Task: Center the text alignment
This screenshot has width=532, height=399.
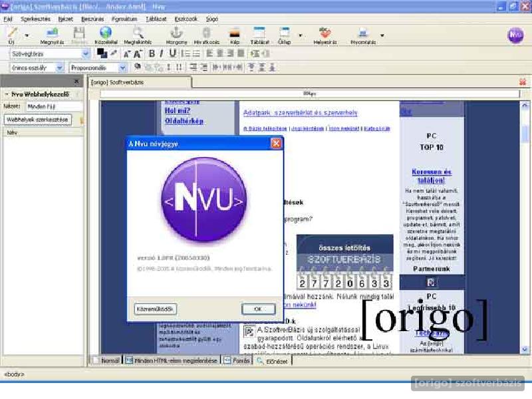Action: tap(220, 54)
